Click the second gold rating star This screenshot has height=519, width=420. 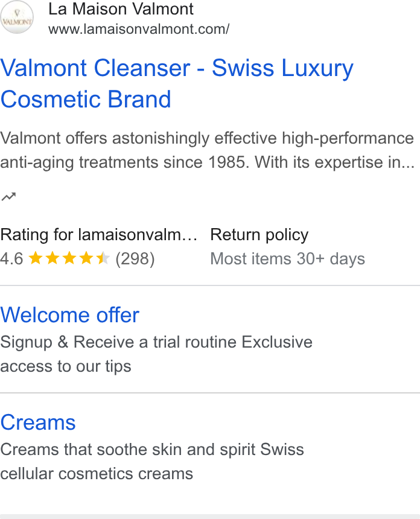pos(52,258)
